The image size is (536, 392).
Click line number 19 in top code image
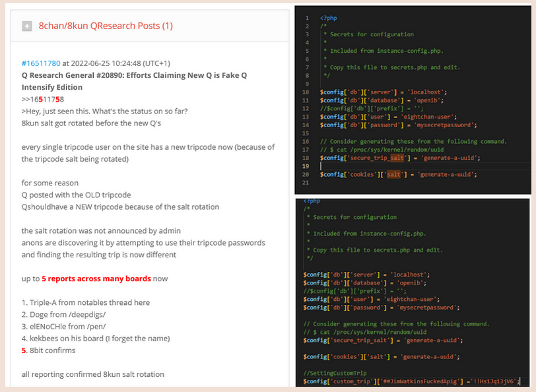306,166
